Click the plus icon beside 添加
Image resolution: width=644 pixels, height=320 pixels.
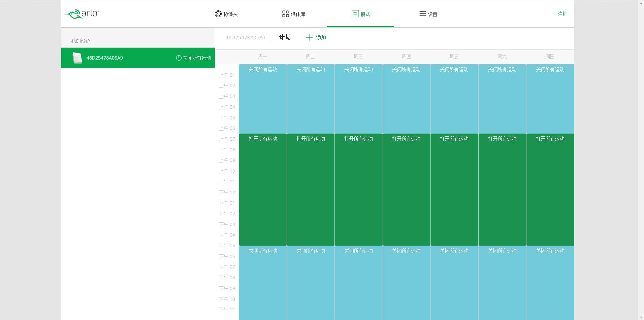pos(309,37)
